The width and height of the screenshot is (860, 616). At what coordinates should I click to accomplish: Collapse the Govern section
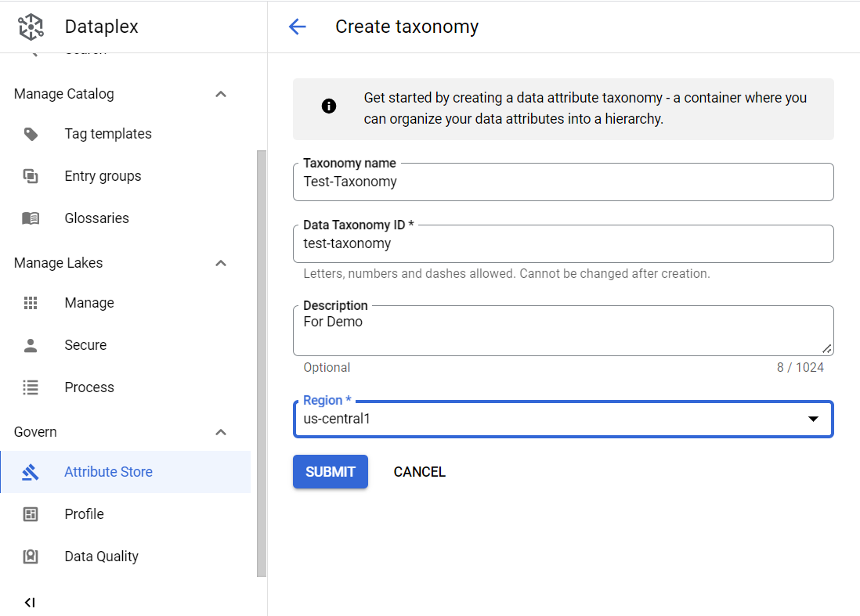pyautogui.click(x=221, y=432)
